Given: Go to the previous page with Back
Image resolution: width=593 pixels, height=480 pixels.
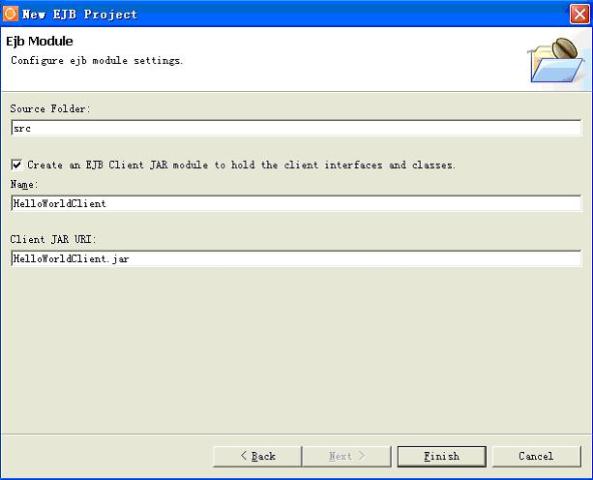Looking at the screenshot, I should 258,456.
